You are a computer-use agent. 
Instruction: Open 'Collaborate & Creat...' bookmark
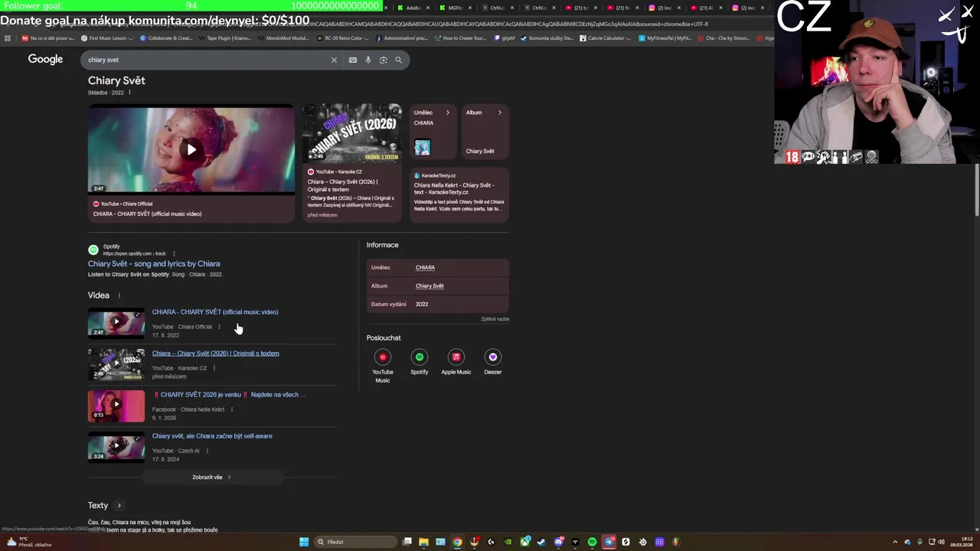(x=165, y=37)
